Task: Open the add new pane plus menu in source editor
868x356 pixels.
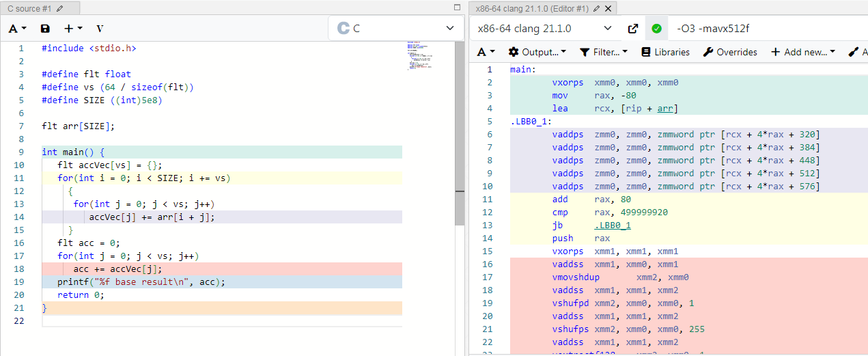Action: coord(72,29)
